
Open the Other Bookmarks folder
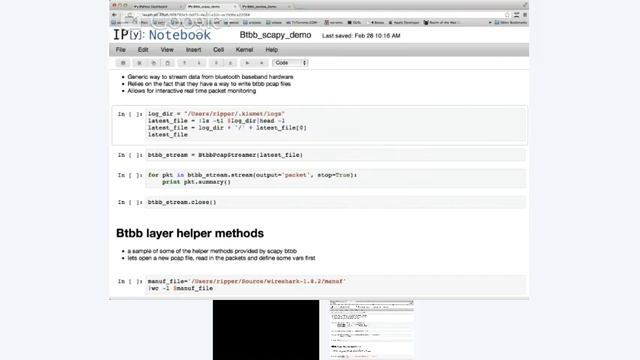pyautogui.click(x=511, y=22)
